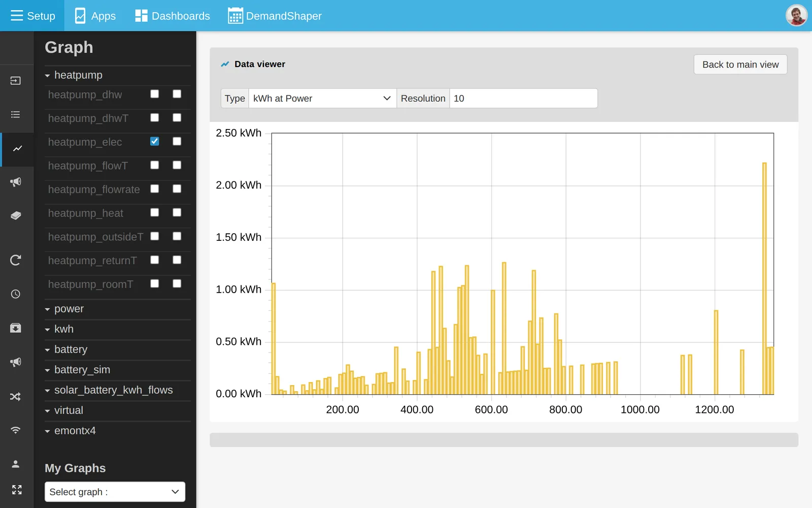Click the Resolution input field
The image size is (812, 508).
(x=523, y=99)
